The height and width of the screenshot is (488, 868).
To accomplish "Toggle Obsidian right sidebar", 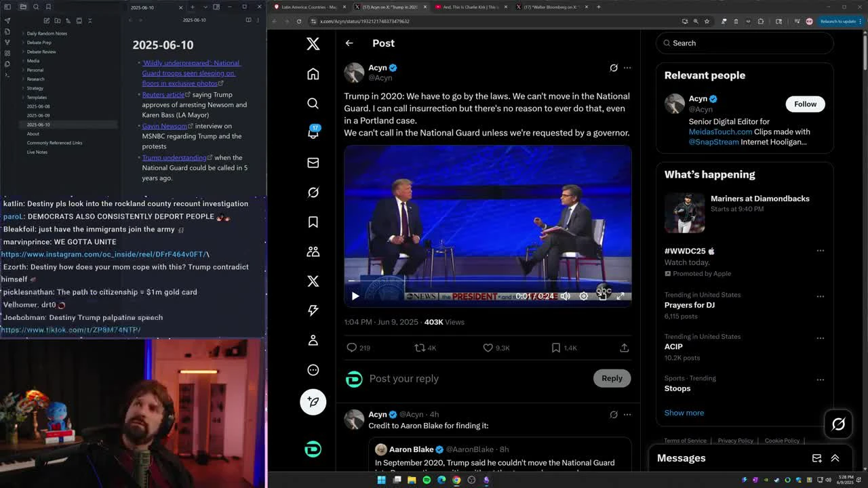I will (216, 7).
